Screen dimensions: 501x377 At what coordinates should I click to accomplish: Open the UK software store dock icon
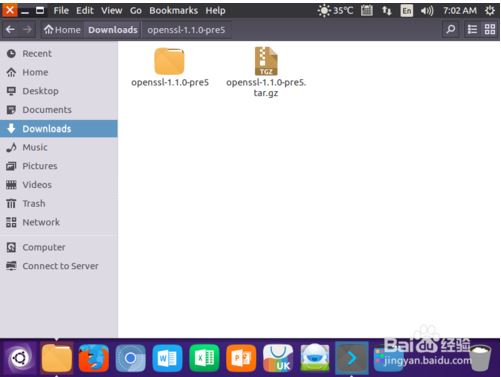278,359
